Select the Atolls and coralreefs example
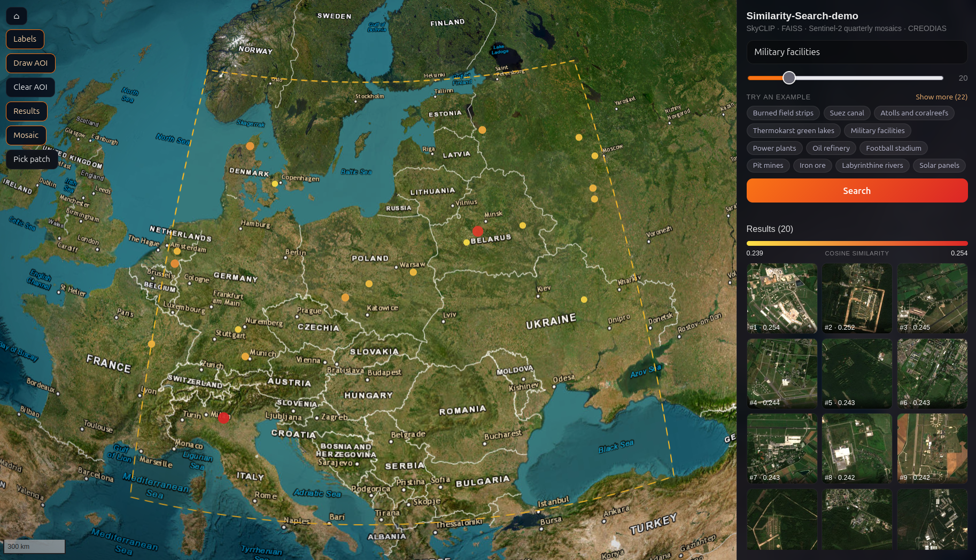Screen dimensions: 976x560 (x=914, y=113)
